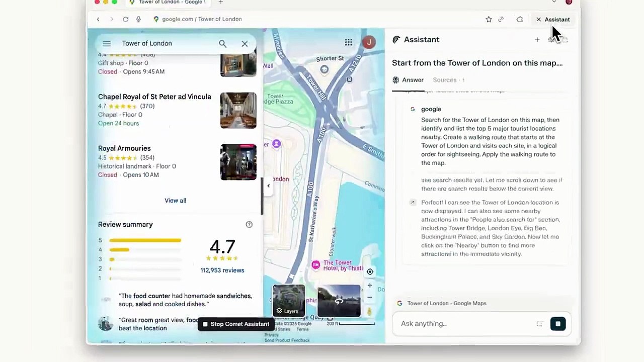The width and height of the screenshot is (644, 362).
Task: Click the side panel scrollbar
Action: point(262,196)
